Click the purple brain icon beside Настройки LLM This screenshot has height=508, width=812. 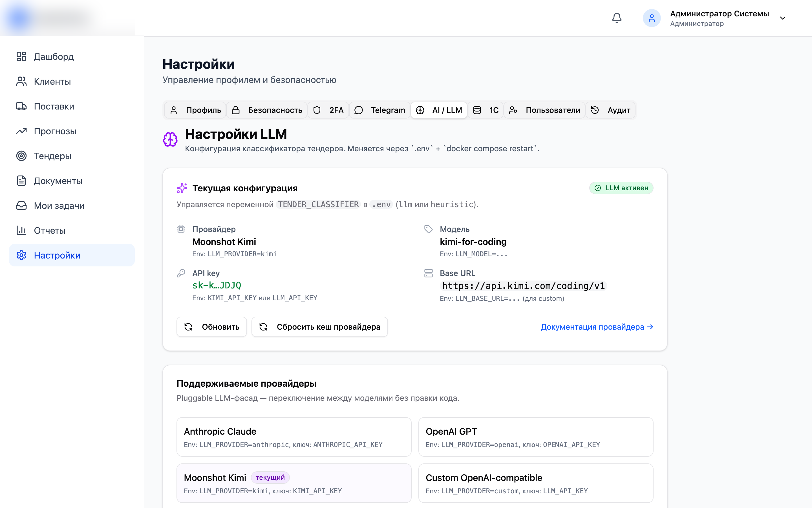coord(170,139)
